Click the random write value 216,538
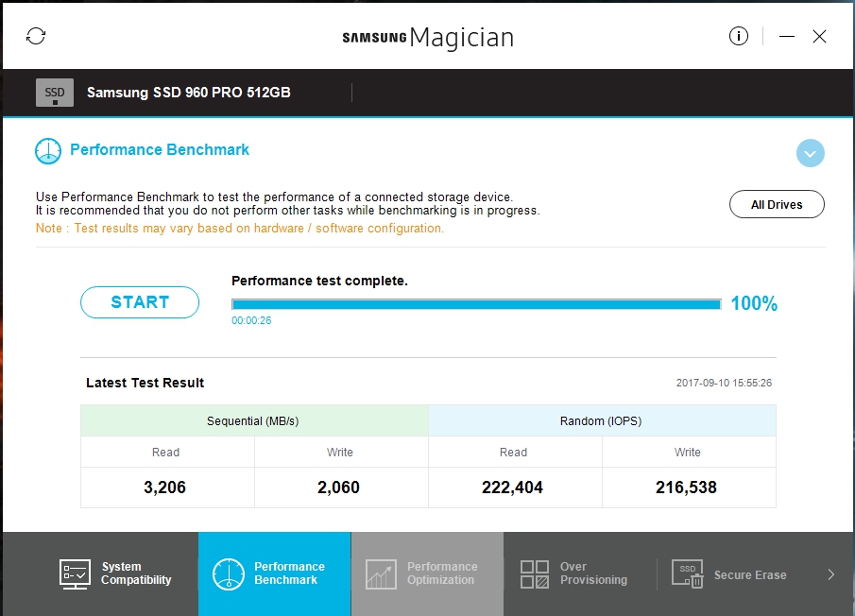 tap(686, 488)
